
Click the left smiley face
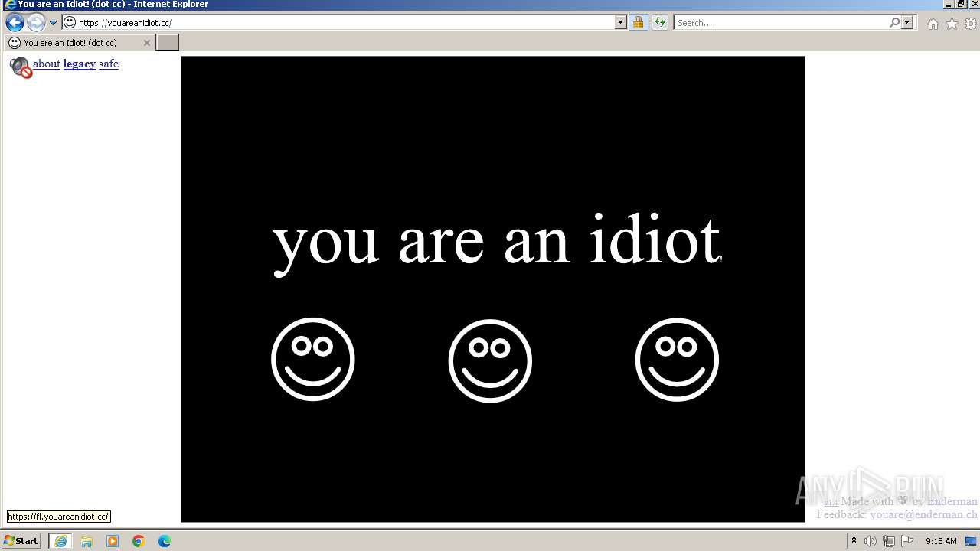coord(313,359)
